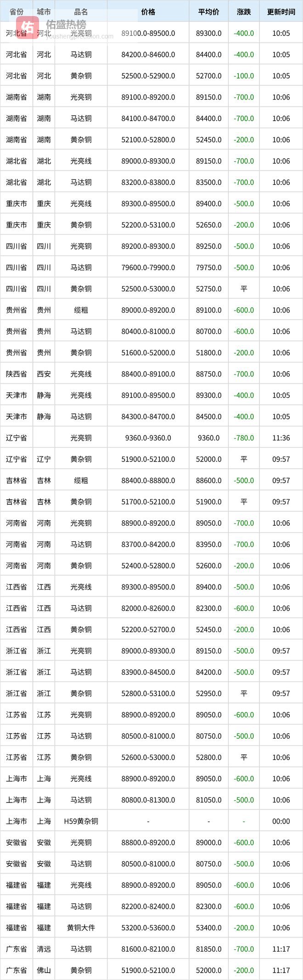Click the 11:36 update time cell
The width and height of the screenshot is (303, 980).
tap(281, 438)
